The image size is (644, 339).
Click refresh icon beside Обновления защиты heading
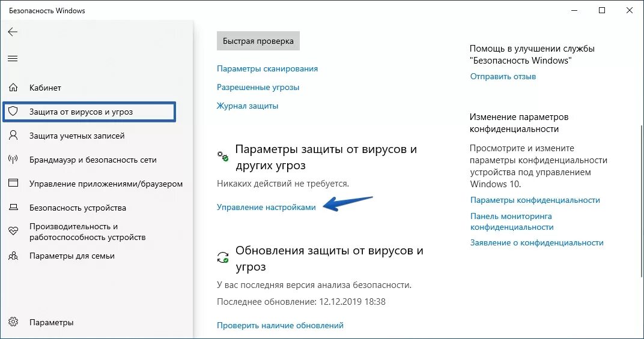[223, 257]
